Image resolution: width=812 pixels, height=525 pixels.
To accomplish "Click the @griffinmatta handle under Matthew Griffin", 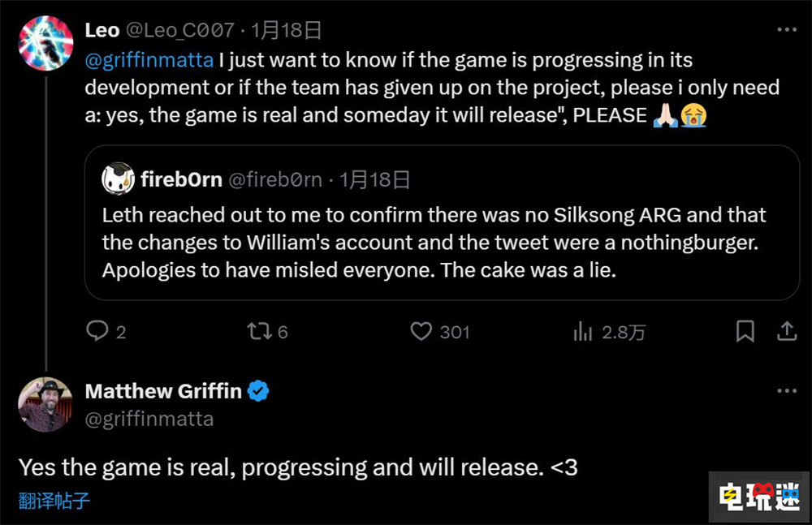I will click(x=149, y=419).
